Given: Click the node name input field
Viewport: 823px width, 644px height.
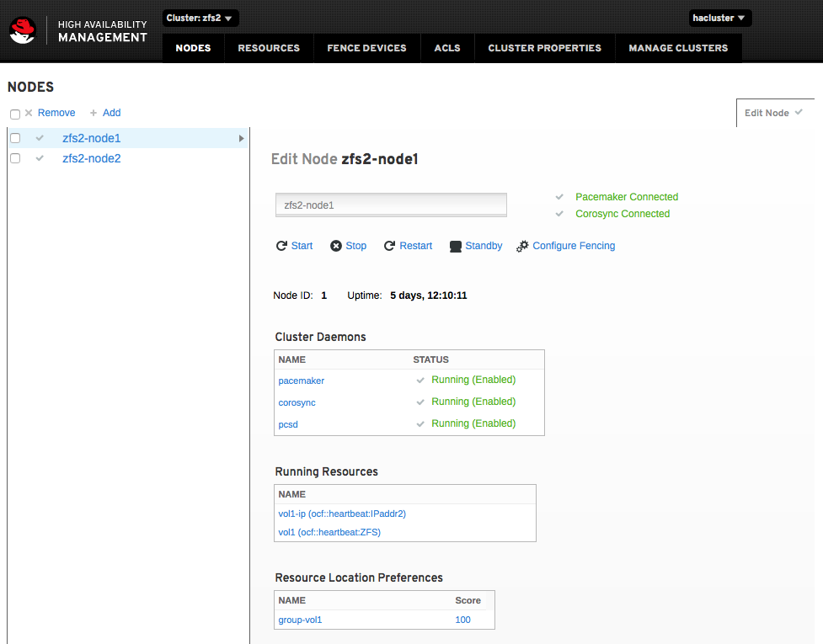Looking at the screenshot, I should click(390, 205).
